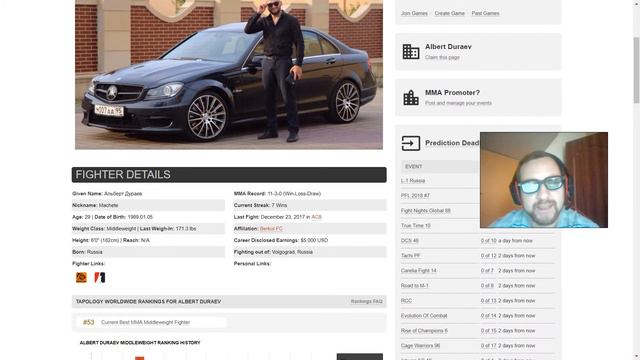640x360 pixels.
Task: Click the 0 of 12 picks link
Action: [x=489, y=256]
